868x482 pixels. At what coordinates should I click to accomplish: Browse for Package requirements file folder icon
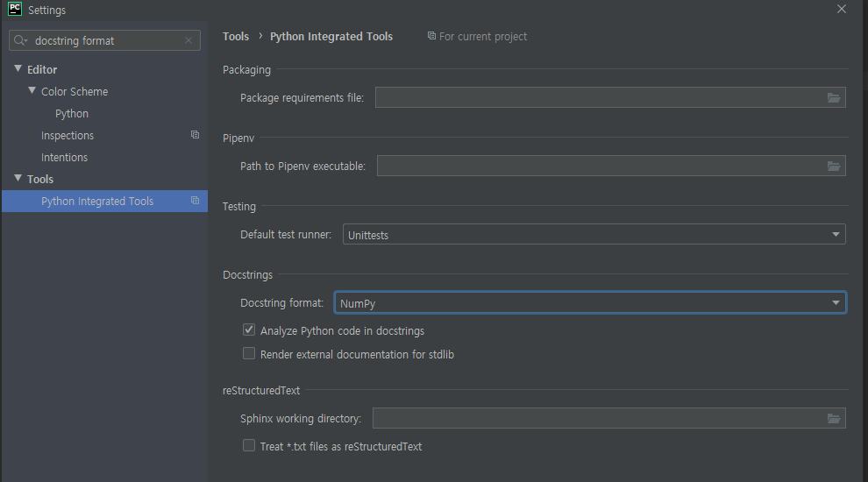(834, 98)
